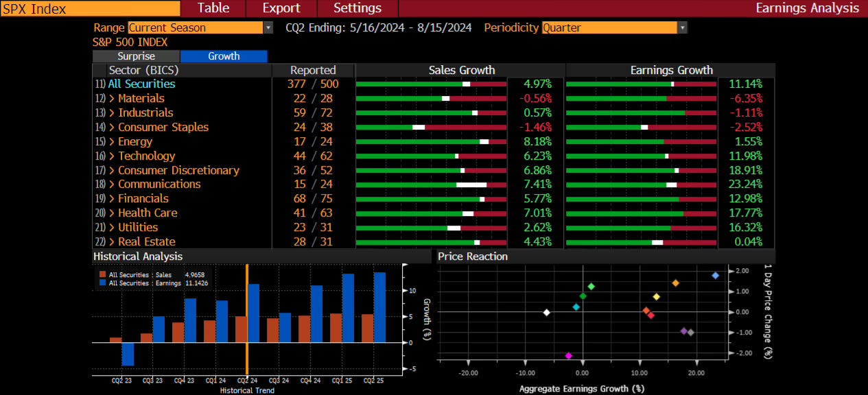Click the Price Reaction panel title
Screen dimensions: 868x395
click(473, 256)
